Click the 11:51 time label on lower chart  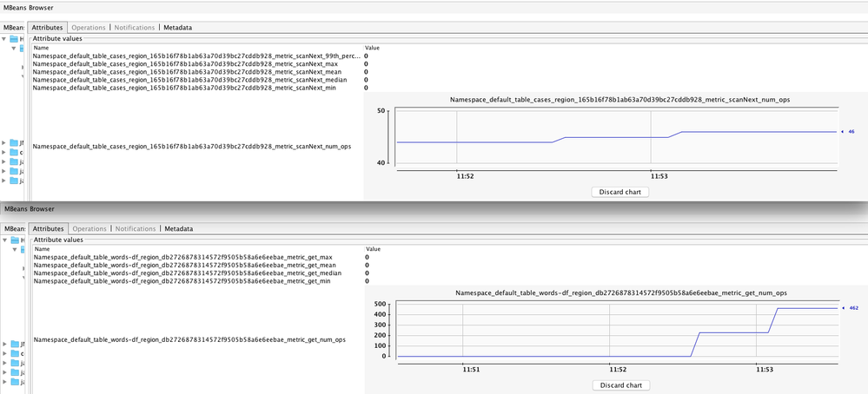coord(471,369)
